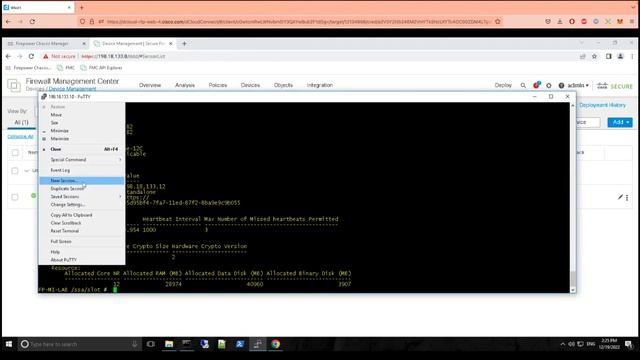
Task: Toggle the checkbox of the group row
Action: pyautogui.click(x=15, y=171)
